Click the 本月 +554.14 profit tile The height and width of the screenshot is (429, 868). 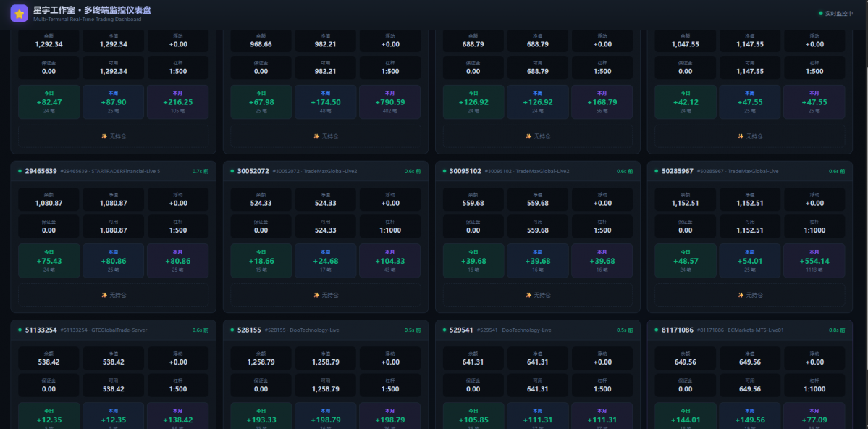(814, 261)
